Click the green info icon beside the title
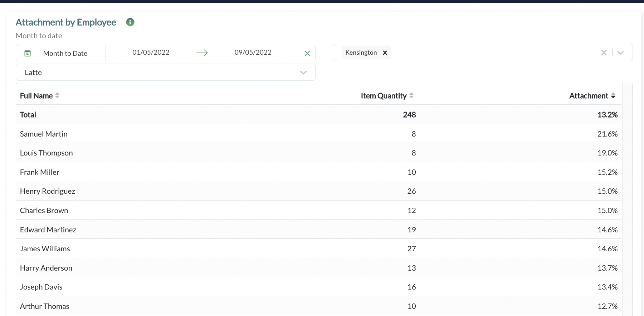The height and width of the screenshot is (316, 644). click(130, 22)
